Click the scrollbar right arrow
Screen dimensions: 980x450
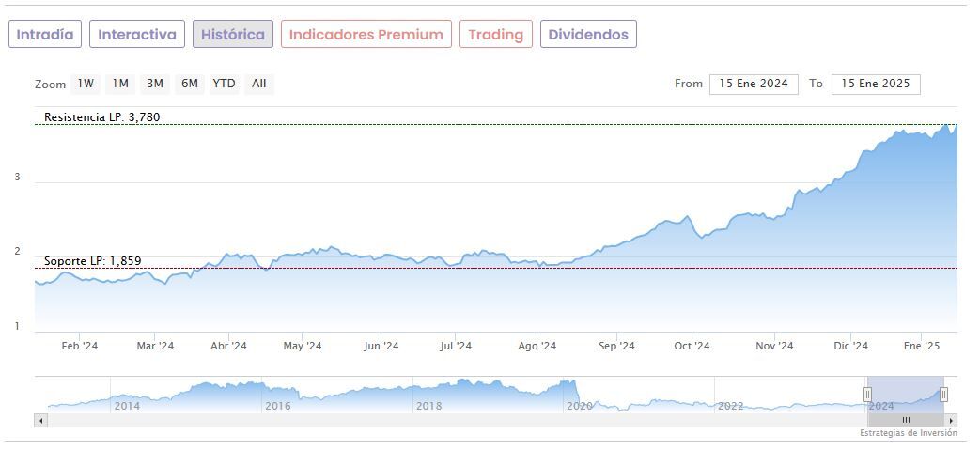(951, 420)
